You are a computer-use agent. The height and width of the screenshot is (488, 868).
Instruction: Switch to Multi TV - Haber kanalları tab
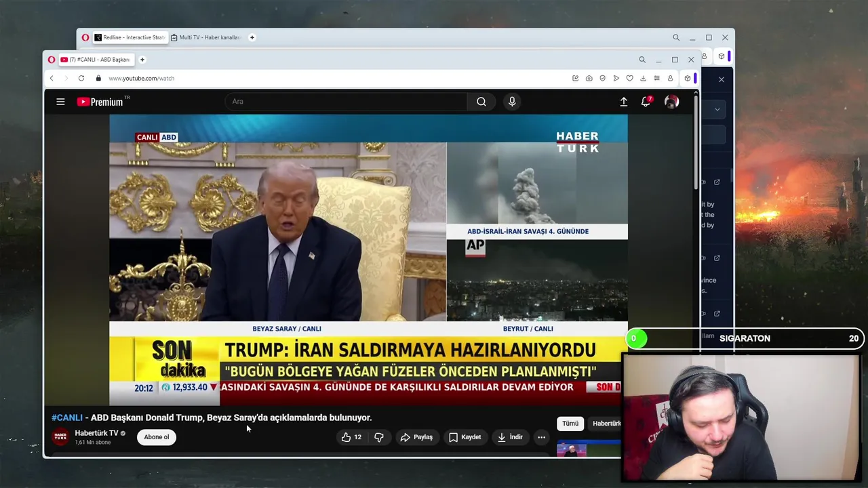point(206,37)
